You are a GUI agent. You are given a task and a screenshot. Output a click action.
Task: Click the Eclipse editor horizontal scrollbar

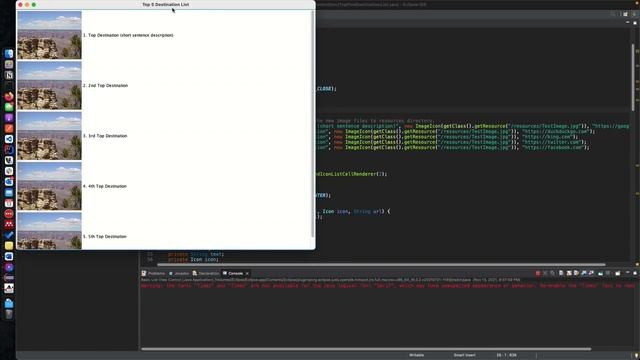click(381, 264)
